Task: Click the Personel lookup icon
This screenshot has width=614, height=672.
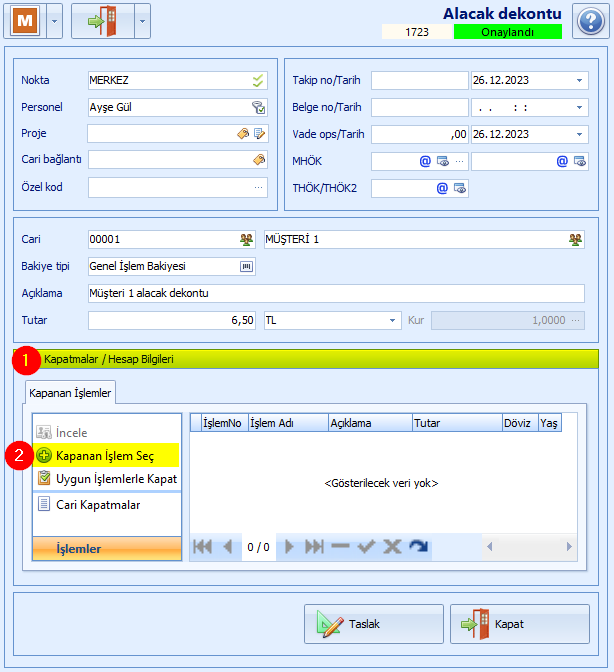Action: tap(258, 107)
